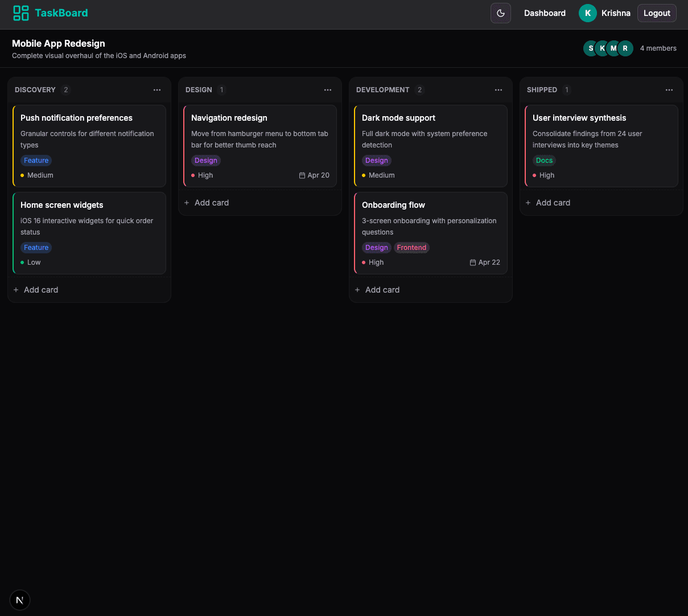
Task: Toggle the dark mode moon button
Action: point(501,13)
